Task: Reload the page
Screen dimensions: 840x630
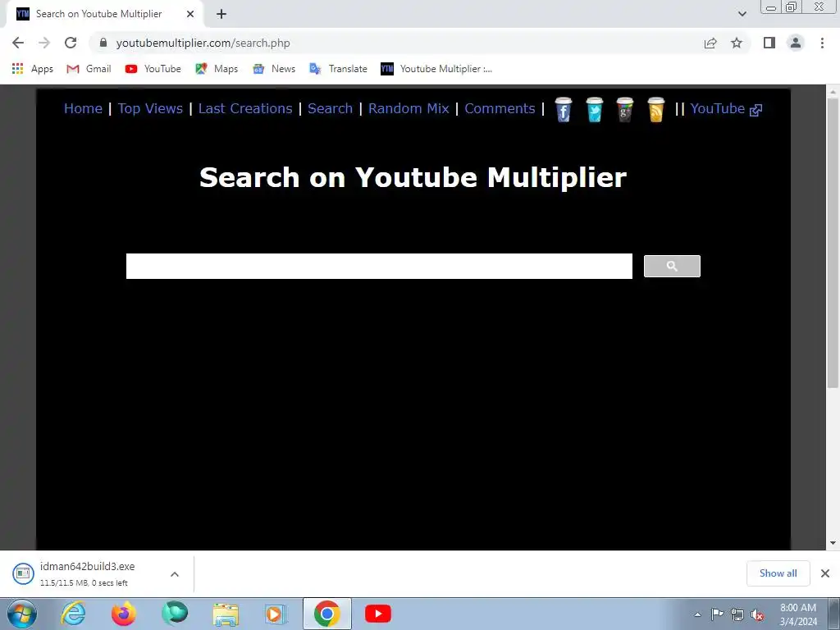Action: click(71, 43)
